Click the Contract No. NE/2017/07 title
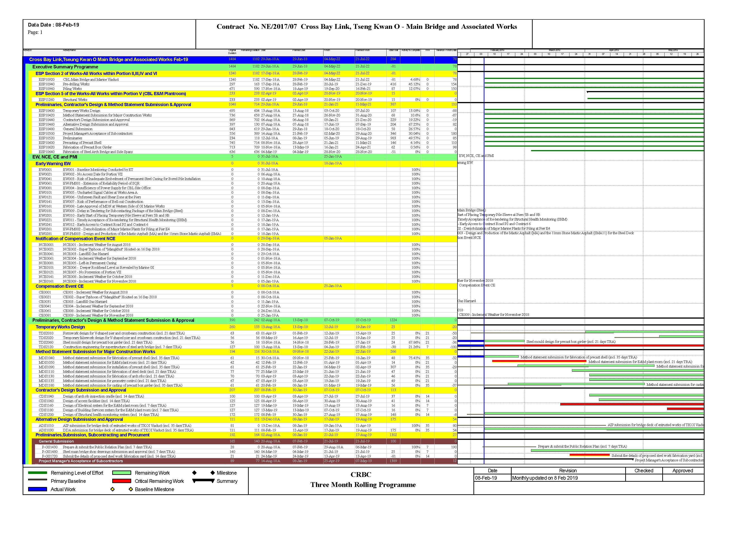756x535 pixels. (366, 27)
